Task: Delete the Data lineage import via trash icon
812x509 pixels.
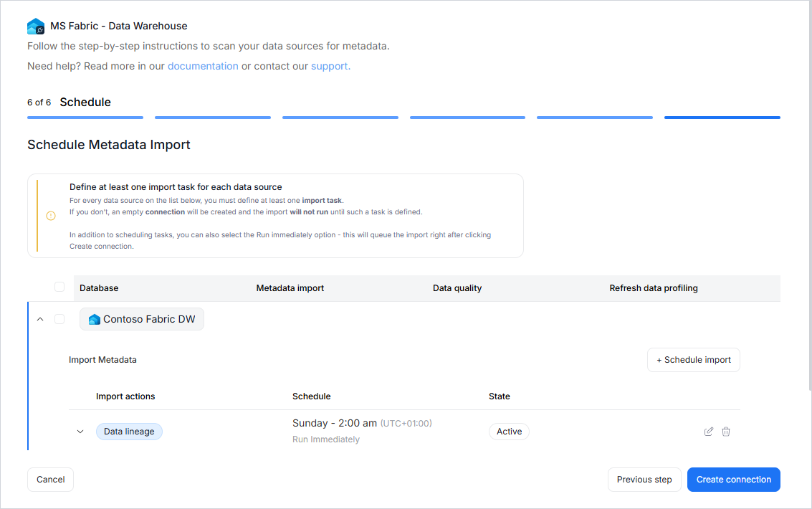Action: 726,432
